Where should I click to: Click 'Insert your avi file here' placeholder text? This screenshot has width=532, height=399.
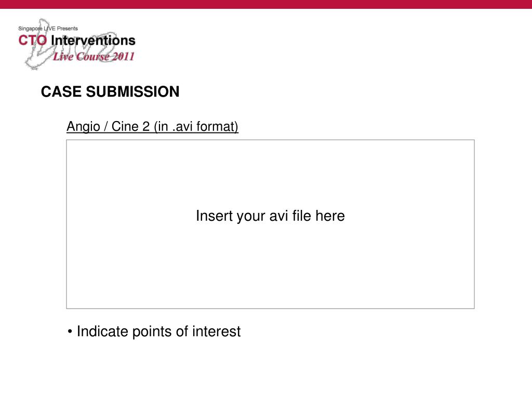click(x=270, y=216)
